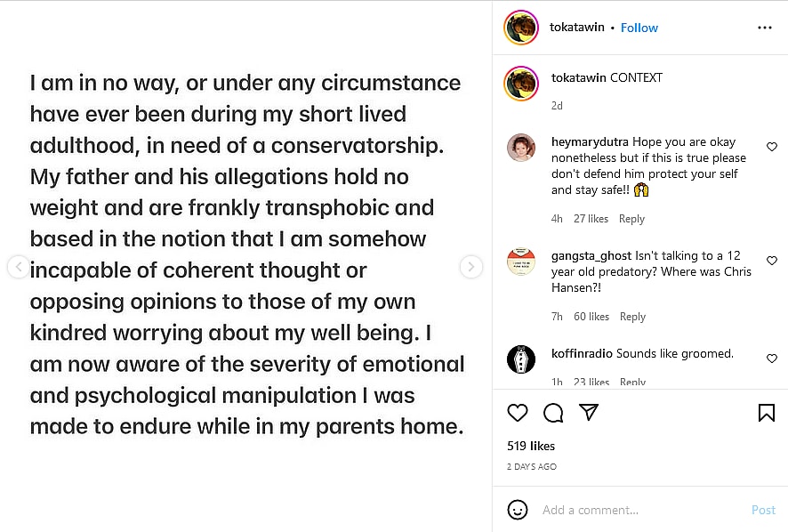Share post via paper plane icon

(588, 412)
